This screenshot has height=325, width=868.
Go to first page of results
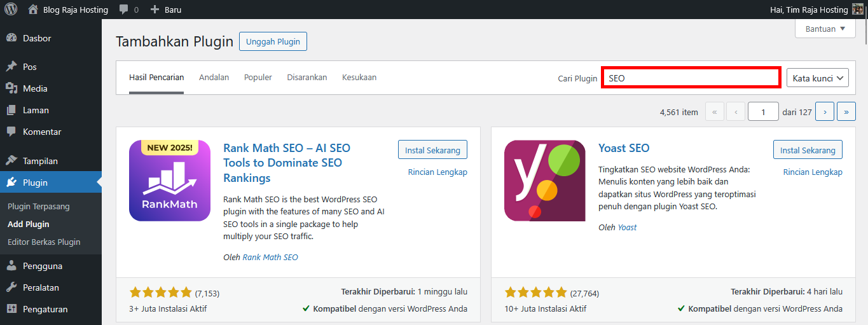click(714, 111)
